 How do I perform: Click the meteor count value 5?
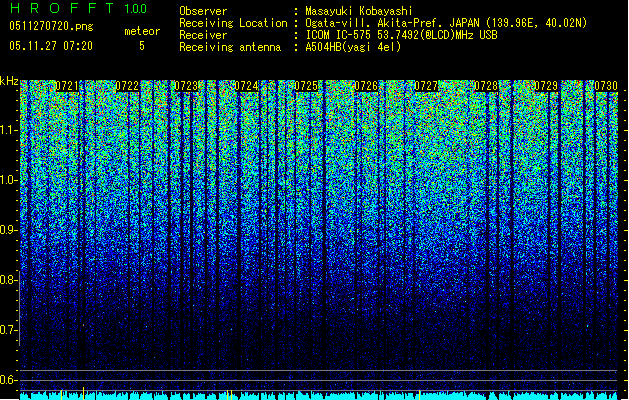[x=142, y=46]
